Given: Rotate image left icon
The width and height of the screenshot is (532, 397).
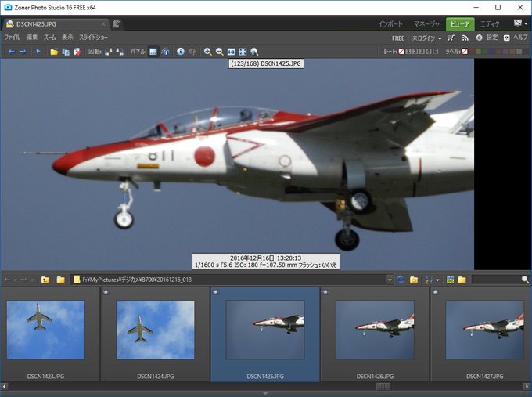Looking at the screenshot, I should coord(108,52).
